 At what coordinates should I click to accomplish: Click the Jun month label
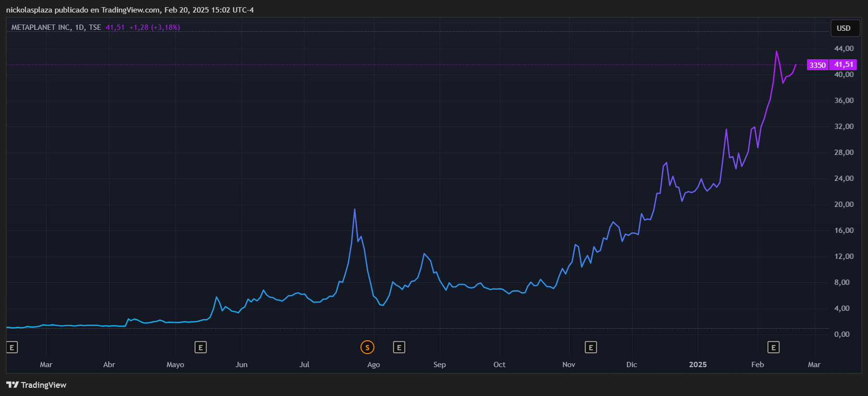coord(242,365)
